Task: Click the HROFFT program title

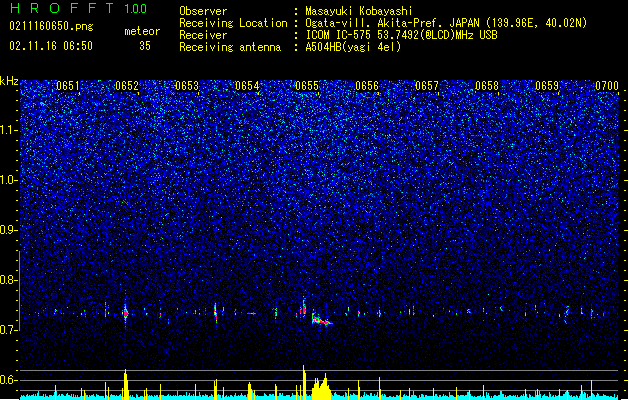Action: (62, 8)
